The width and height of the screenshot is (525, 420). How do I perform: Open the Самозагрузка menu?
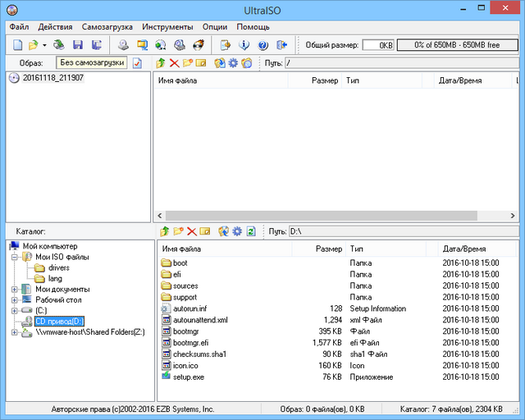pyautogui.click(x=107, y=27)
